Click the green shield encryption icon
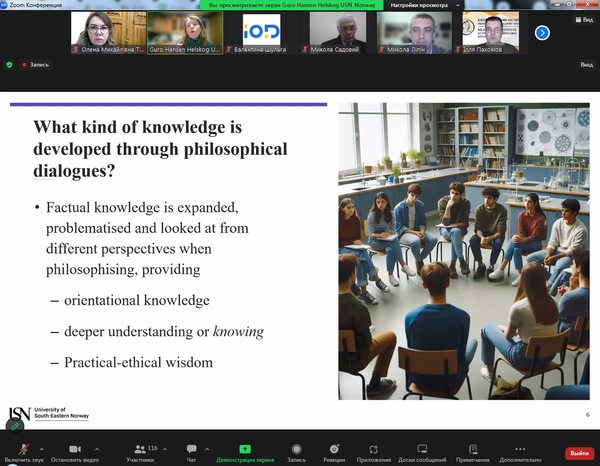Viewport: 600px width, 466px height. [10, 65]
